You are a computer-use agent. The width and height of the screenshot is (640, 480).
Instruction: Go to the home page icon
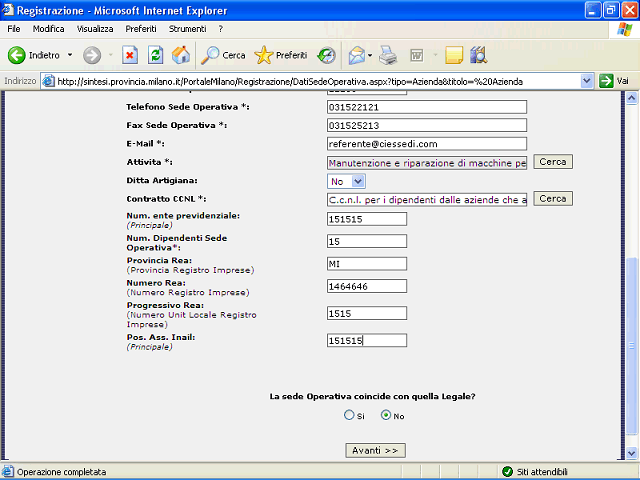point(181,55)
